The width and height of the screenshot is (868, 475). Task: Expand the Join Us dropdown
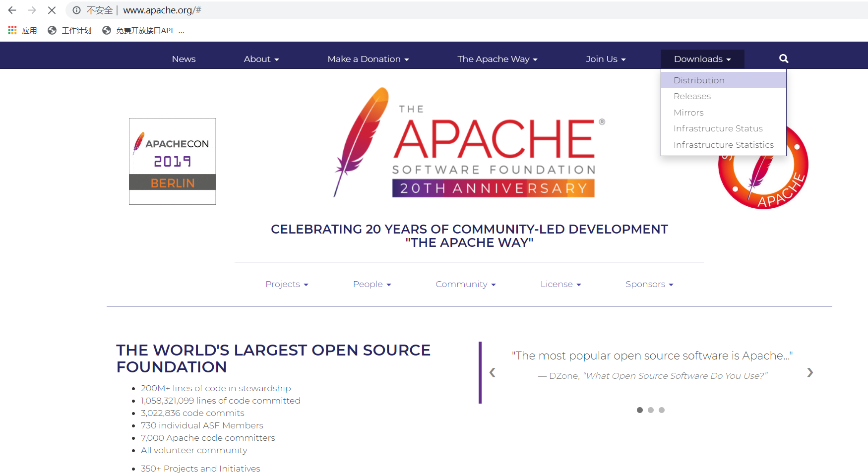click(606, 59)
